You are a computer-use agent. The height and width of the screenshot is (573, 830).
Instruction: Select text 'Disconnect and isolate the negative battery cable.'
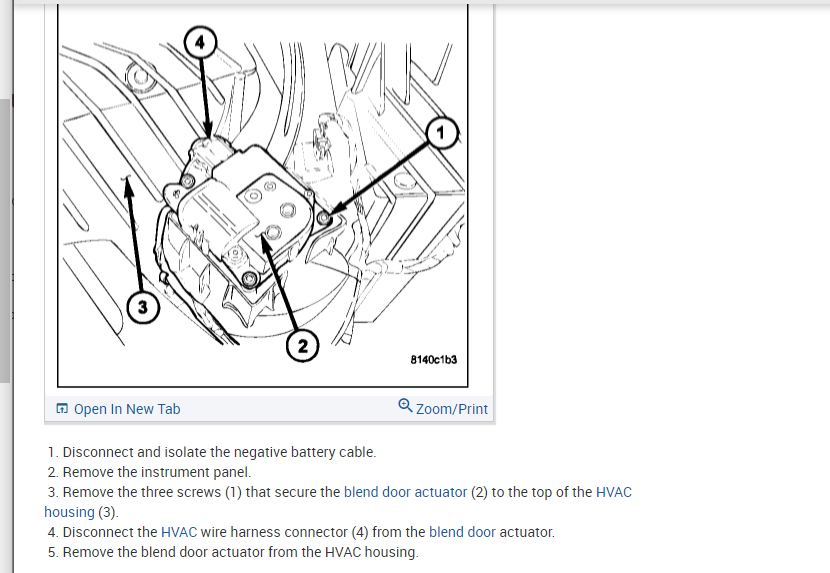[219, 452]
